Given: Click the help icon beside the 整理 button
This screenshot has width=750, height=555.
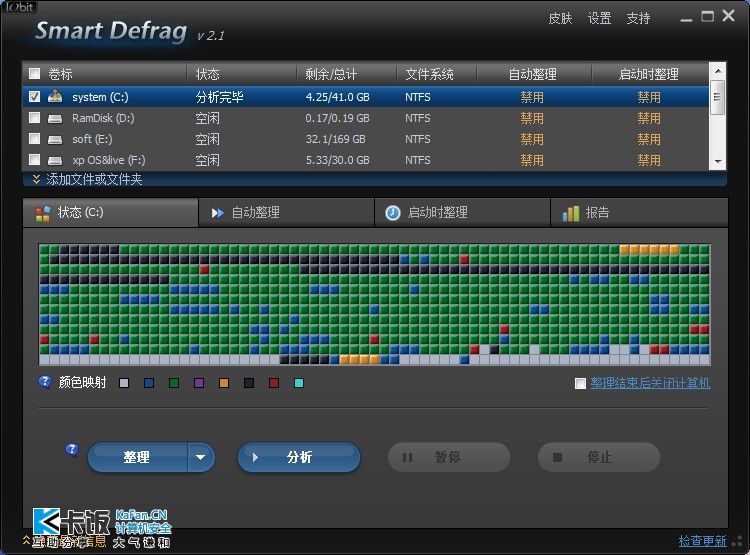Looking at the screenshot, I should pyautogui.click(x=72, y=449).
